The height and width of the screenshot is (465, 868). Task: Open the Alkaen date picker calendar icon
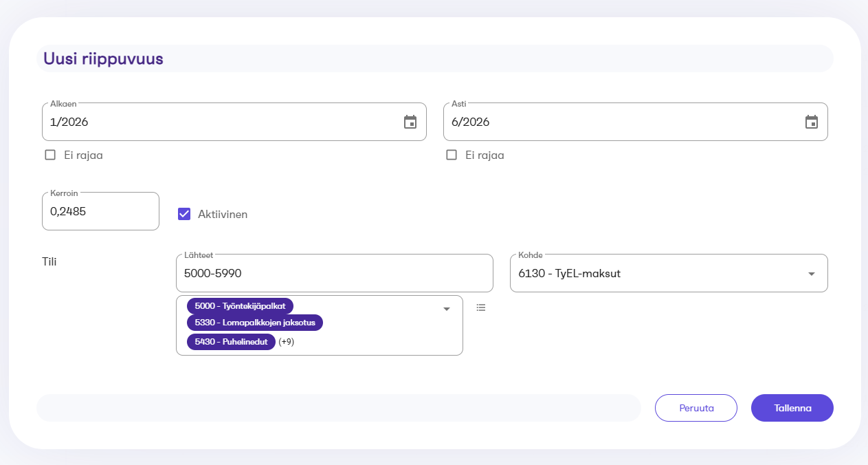[410, 122]
